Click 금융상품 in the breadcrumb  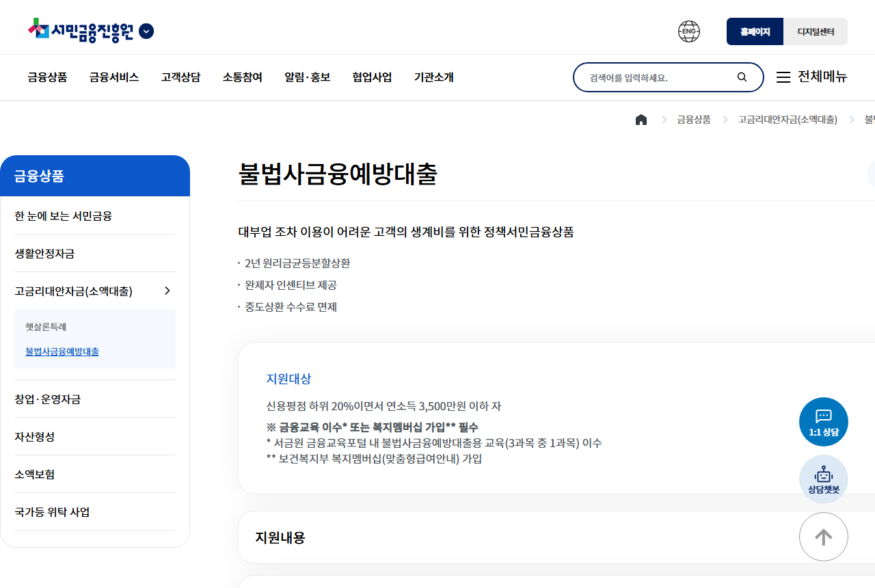[x=694, y=120]
